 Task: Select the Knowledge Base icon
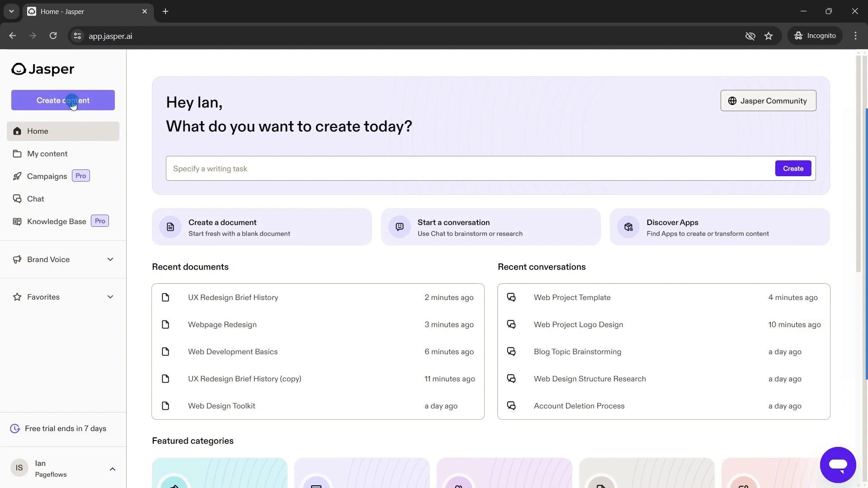tap(17, 221)
